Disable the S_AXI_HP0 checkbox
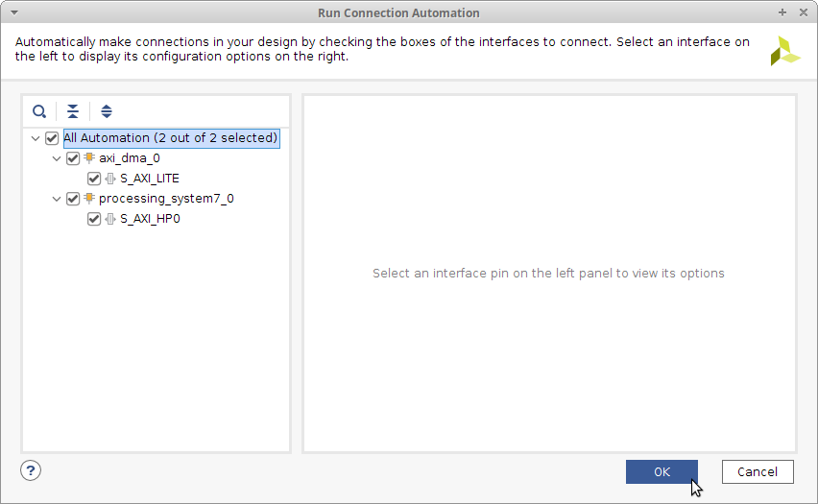The width and height of the screenshot is (818, 504). (x=94, y=219)
